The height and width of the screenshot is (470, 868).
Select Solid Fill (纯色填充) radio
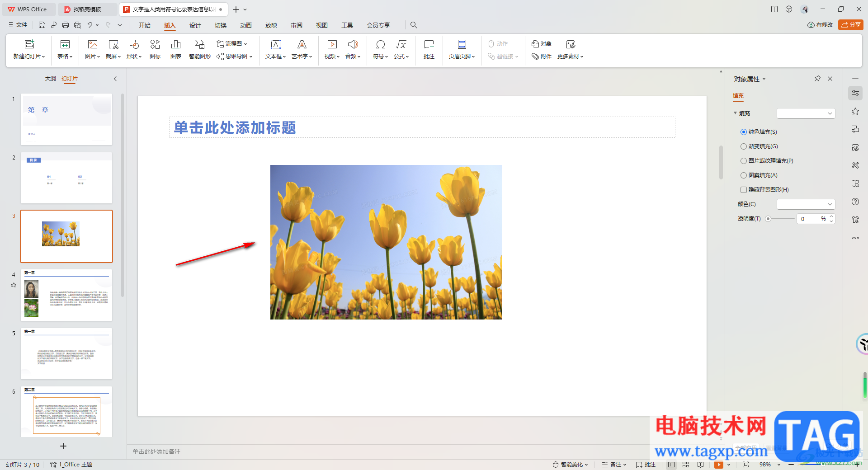click(744, 132)
